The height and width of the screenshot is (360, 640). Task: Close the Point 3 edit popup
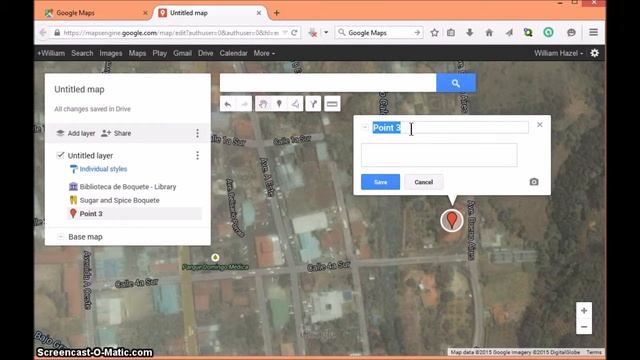pyautogui.click(x=540, y=125)
